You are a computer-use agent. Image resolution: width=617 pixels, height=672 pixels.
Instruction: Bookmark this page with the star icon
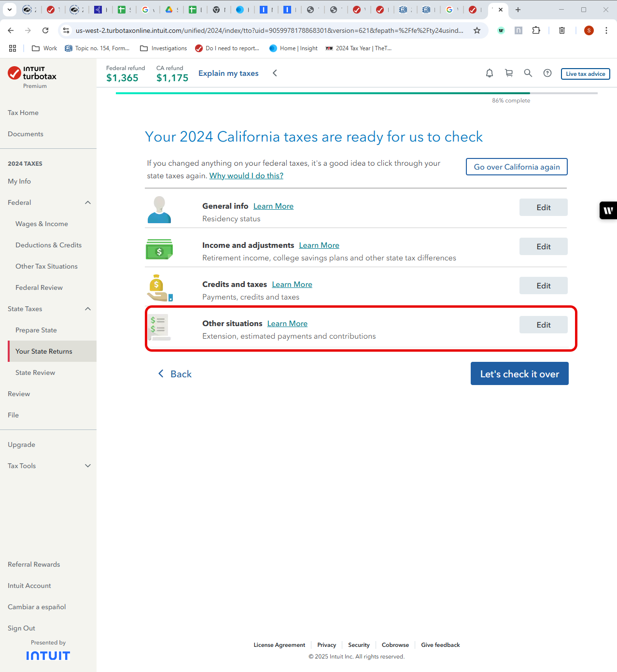[477, 30]
